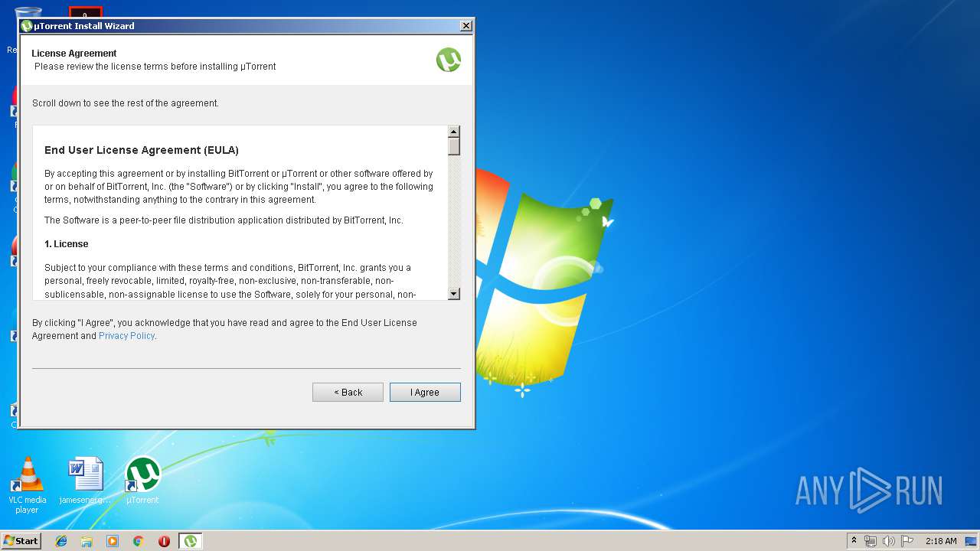Image resolution: width=980 pixels, height=551 pixels.
Task: Open the Privacy Policy link
Action: pyautogui.click(x=126, y=336)
